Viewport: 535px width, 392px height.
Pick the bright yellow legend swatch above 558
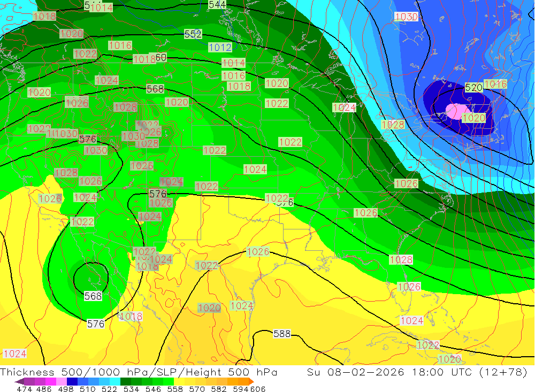coord(179,381)
